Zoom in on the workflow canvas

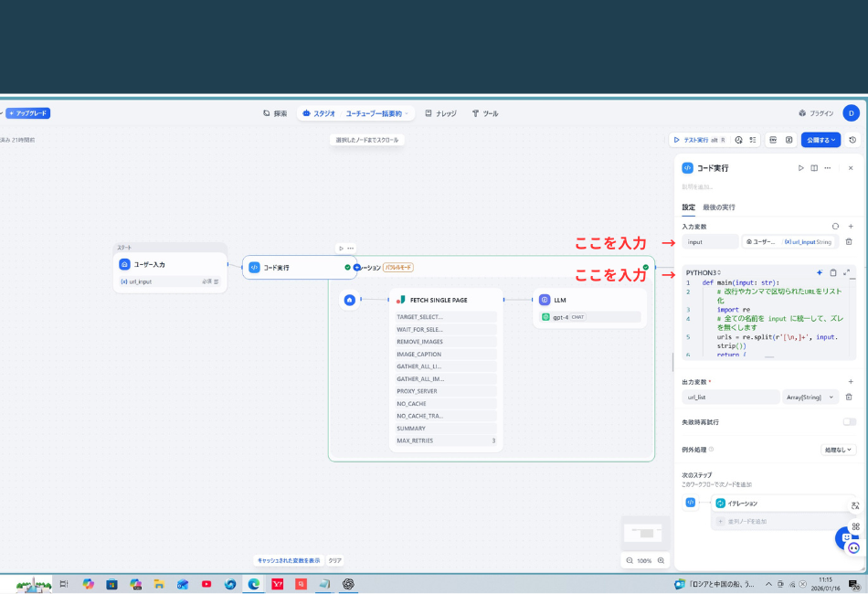(x=661, y=560)
